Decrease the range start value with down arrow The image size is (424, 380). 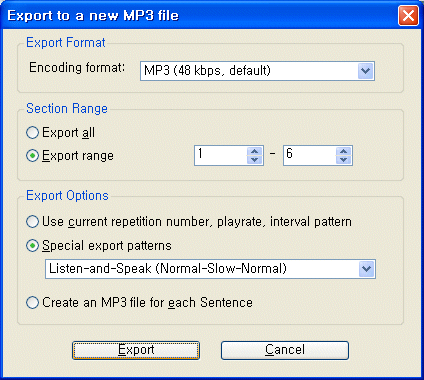coord(255,160)
